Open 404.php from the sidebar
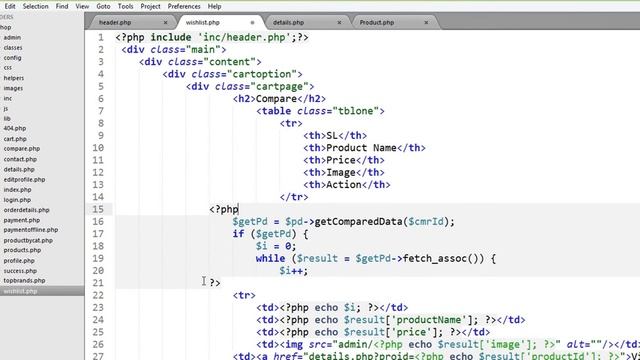640x360 pixels. [15, 128]
